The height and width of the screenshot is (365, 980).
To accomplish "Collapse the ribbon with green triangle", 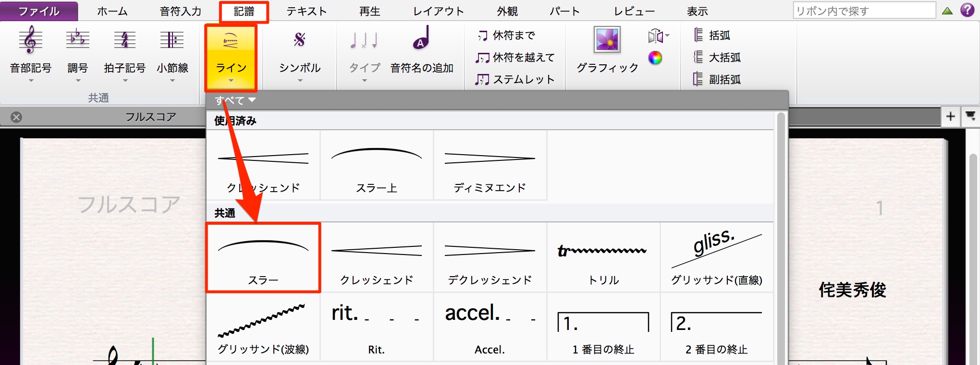I will click(947, 11).
